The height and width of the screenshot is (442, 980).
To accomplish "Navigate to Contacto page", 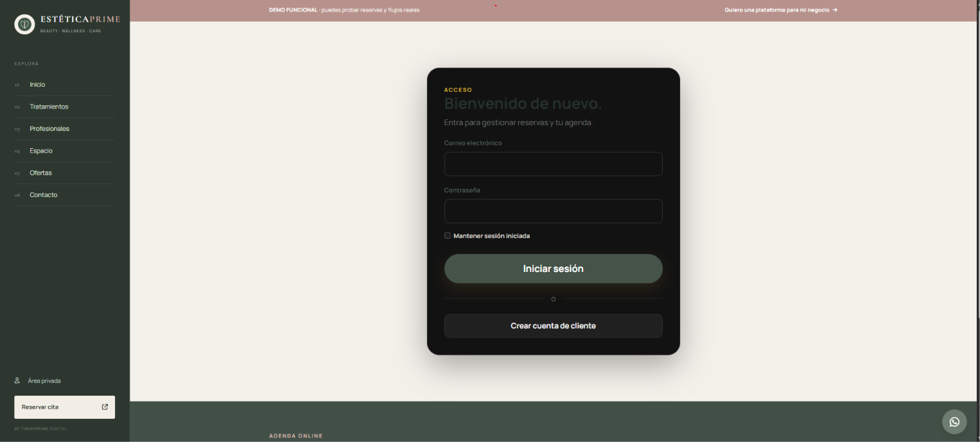I will click(x=44, y=195).
